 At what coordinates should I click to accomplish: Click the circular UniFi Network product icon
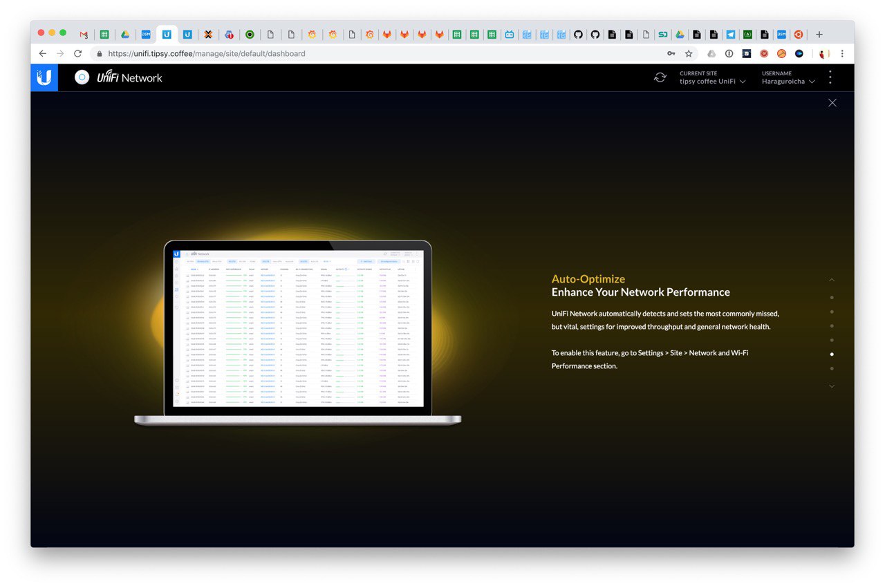[82, 77]
